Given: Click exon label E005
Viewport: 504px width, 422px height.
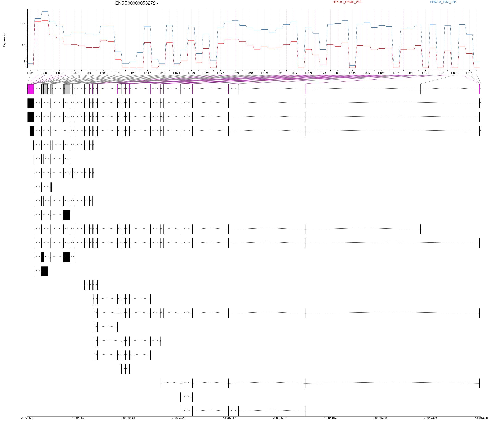Looking at the screenshot, I should pos(59,73).
